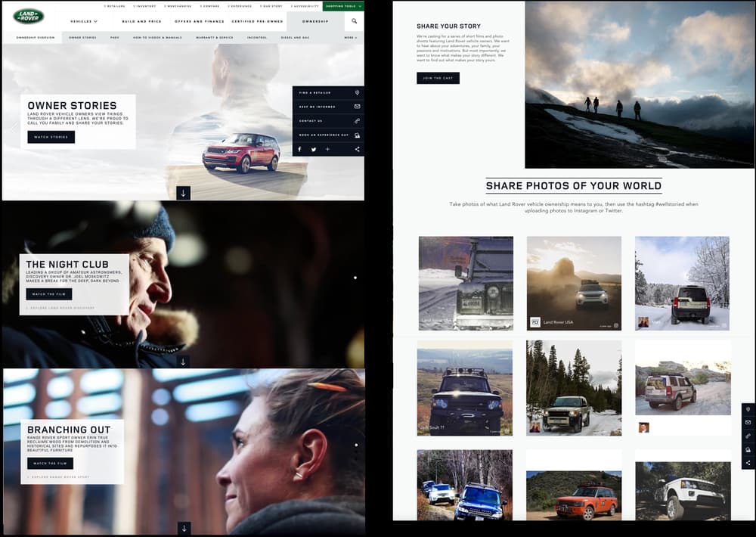Click the Accessibility top link
Image resolution: width=756 pixels, height=537 pixels.
pyautogui.click(x=305, y=6)
